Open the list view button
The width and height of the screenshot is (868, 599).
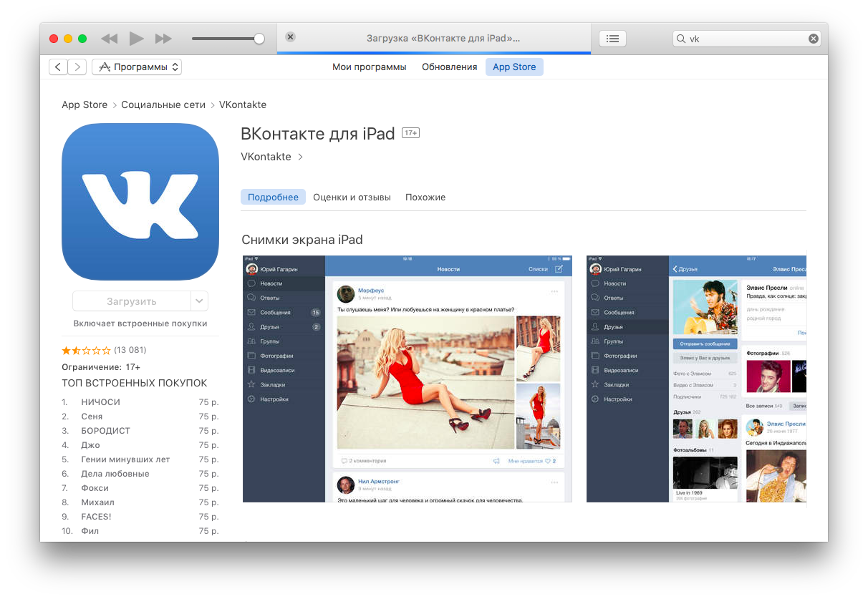[x=612, y=39]
